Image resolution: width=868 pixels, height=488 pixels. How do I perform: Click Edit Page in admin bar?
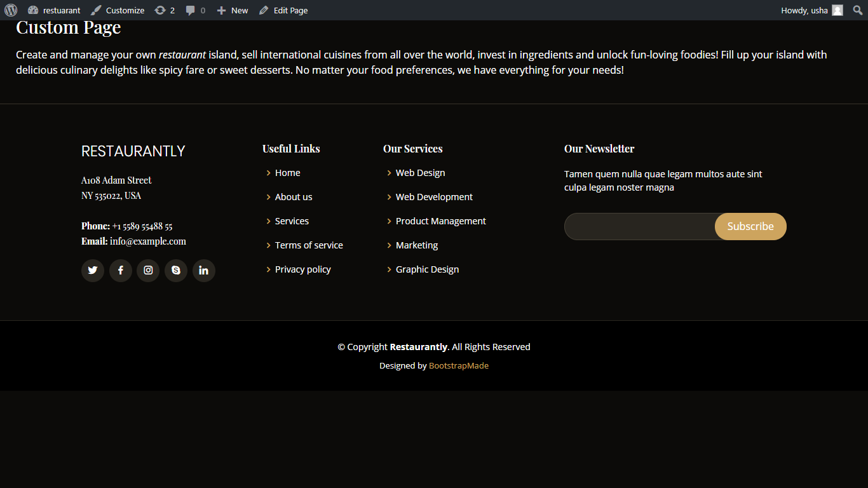tap(283, 10)
